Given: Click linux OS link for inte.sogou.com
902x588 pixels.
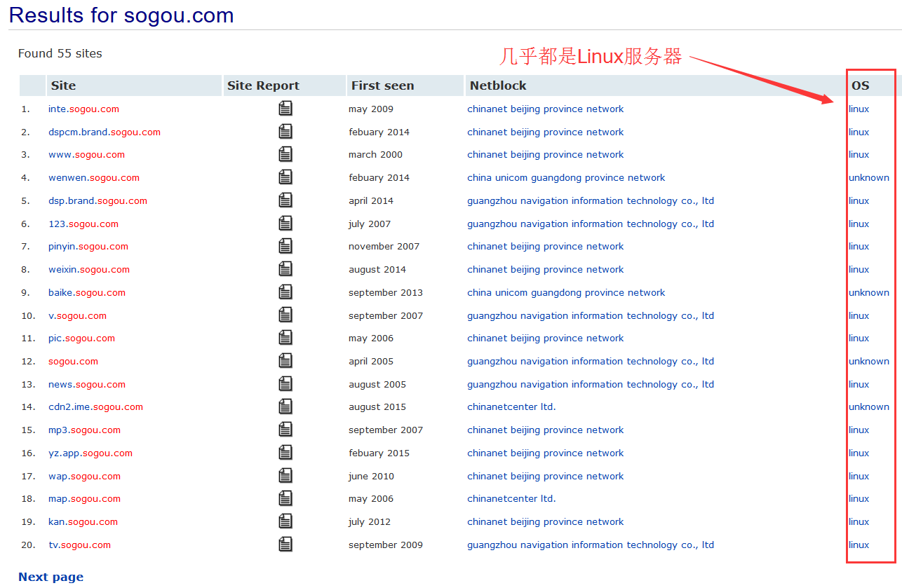Looking at the screenshot, I should coord(859,109).
